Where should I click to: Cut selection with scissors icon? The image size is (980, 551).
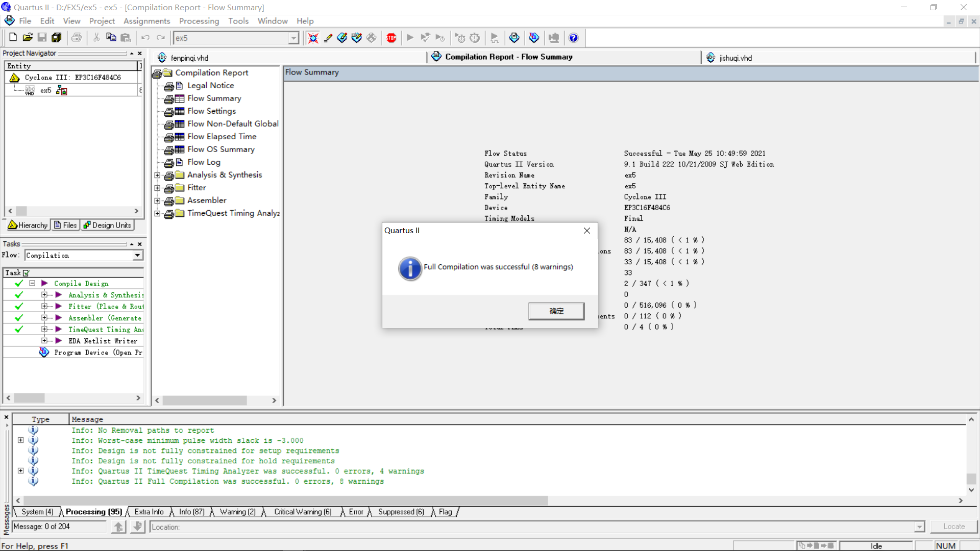click(x=96, y=38)
